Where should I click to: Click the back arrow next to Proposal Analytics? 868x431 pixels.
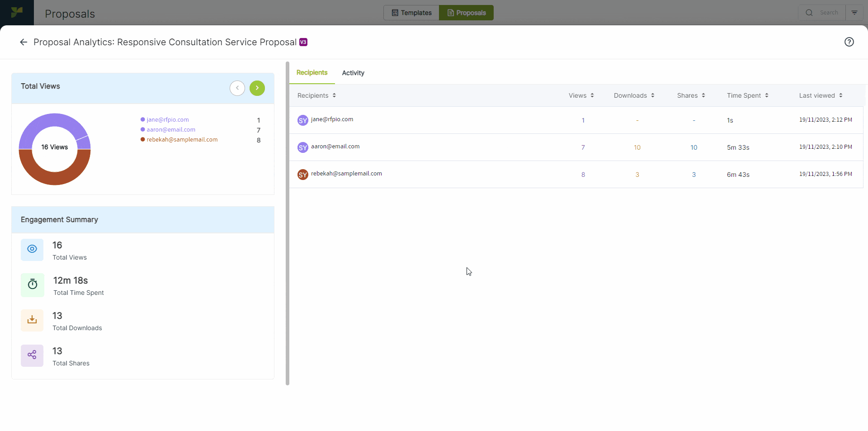click(x=24, y=42)
